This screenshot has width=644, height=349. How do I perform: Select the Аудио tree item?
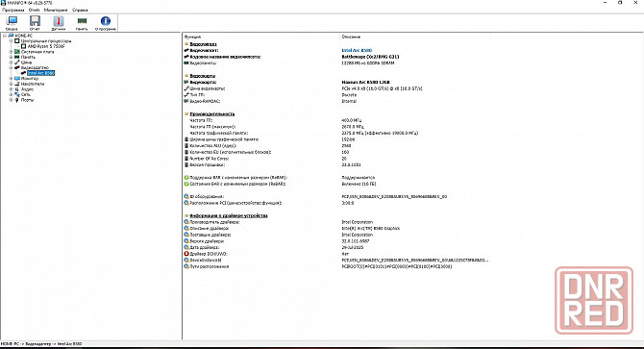(27, 89)
